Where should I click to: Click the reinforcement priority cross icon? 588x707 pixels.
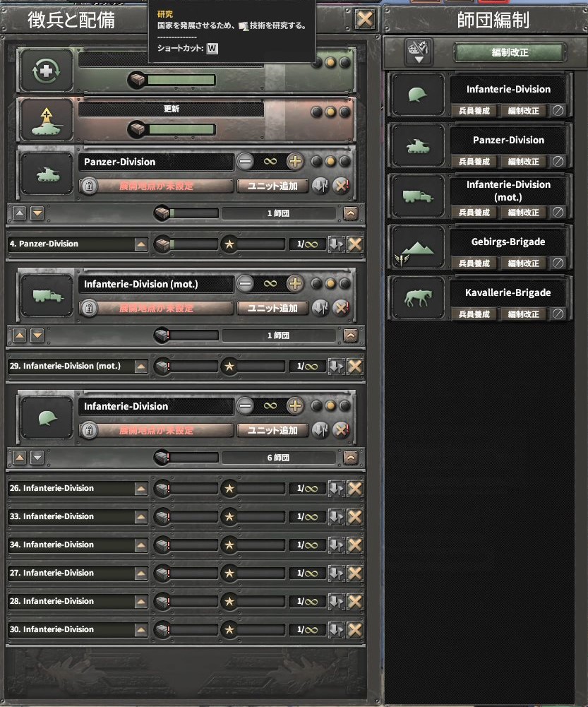tap(47, 71)
